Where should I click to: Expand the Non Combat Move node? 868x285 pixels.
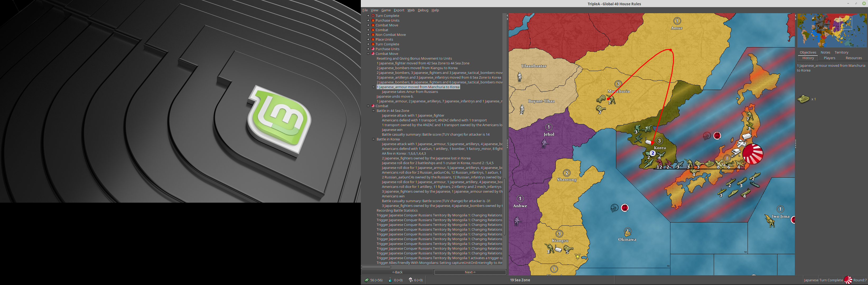pos(368,35)
